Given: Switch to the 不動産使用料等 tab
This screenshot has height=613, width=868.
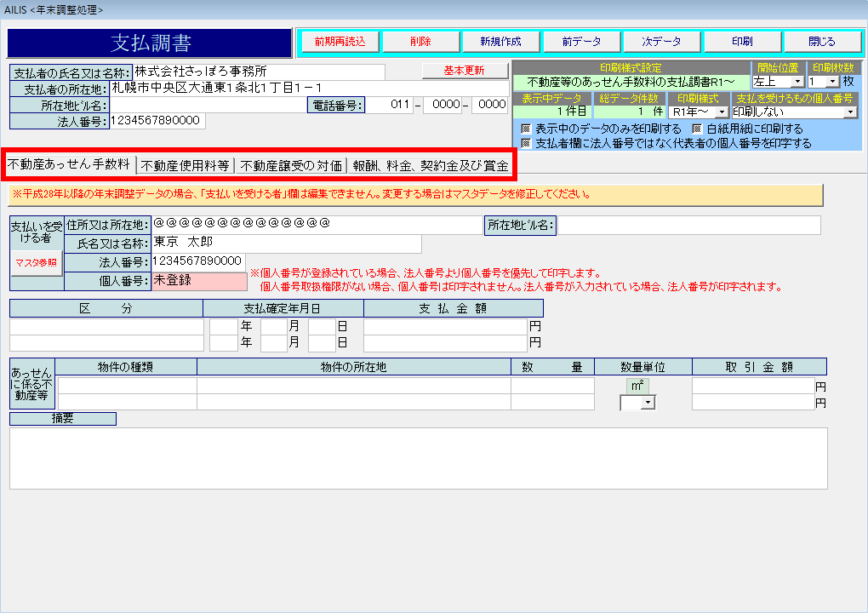Looking at the screenshot, I should point(185,166).
